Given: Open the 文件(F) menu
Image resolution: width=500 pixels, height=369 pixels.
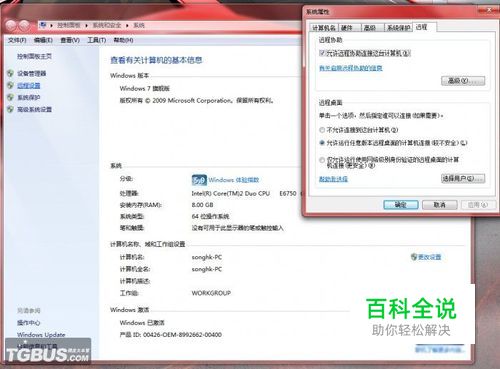Looking at the screenshot, I should pyautogui.click(x=17, y=40).
